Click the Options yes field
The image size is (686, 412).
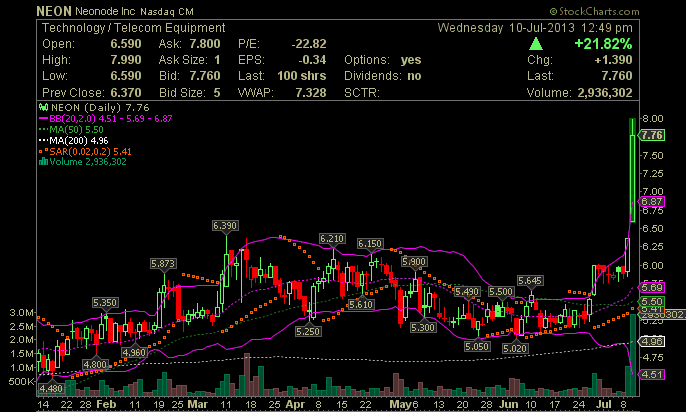383,60
